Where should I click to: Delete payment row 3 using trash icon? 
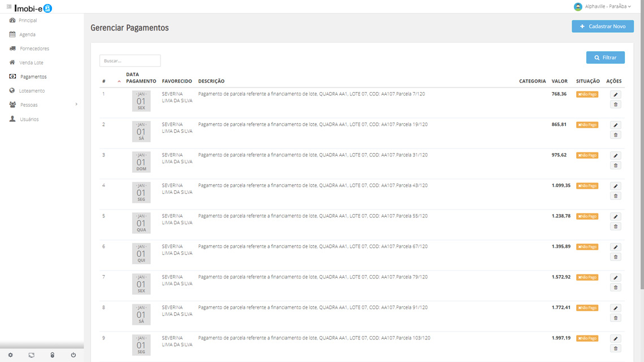616,165
